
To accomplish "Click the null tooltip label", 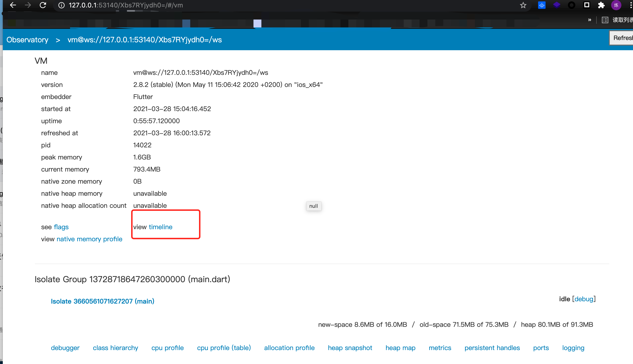I will 314,206.
